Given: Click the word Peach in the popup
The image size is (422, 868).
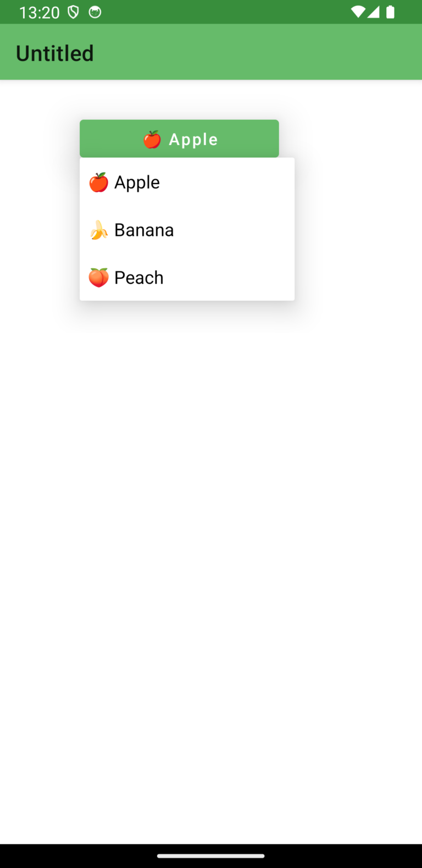Looking at the screenshot, I should click(x=139, y=278).
